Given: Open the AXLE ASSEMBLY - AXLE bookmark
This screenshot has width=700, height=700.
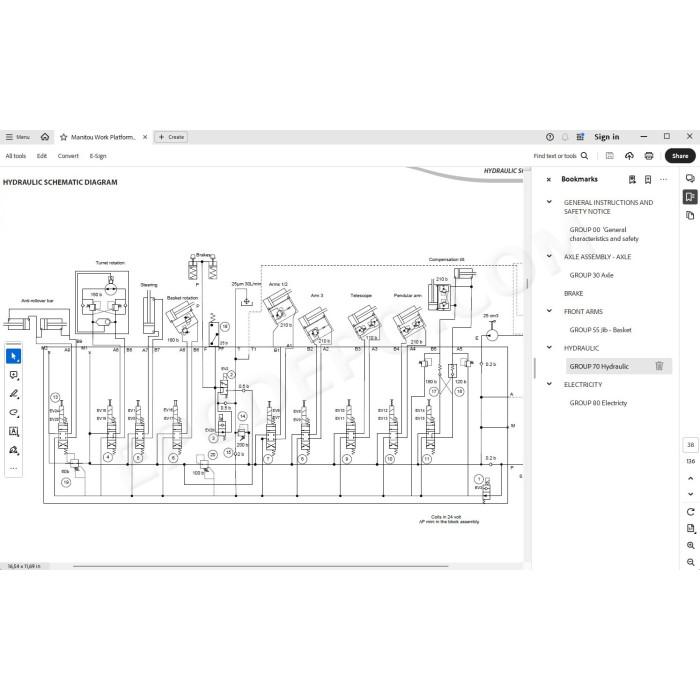Looking at the screenshot, I should point(597,257).
